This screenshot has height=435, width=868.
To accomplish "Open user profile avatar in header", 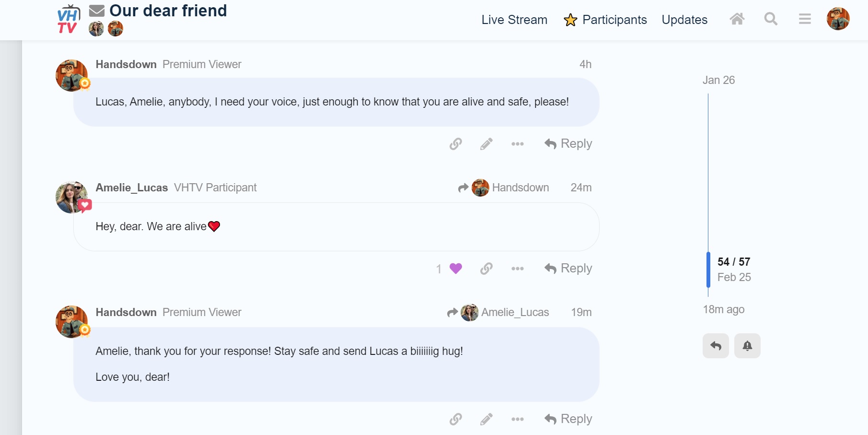I will [838, 19].
